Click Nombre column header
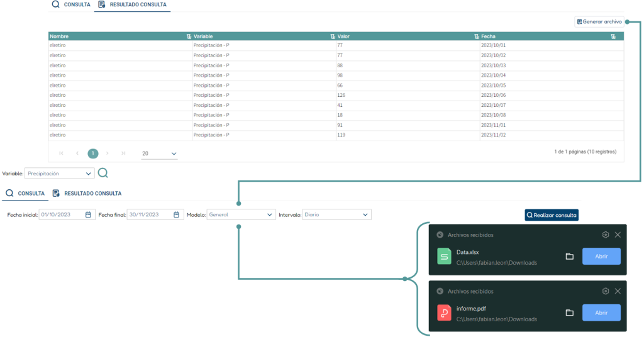 [59, 36]
